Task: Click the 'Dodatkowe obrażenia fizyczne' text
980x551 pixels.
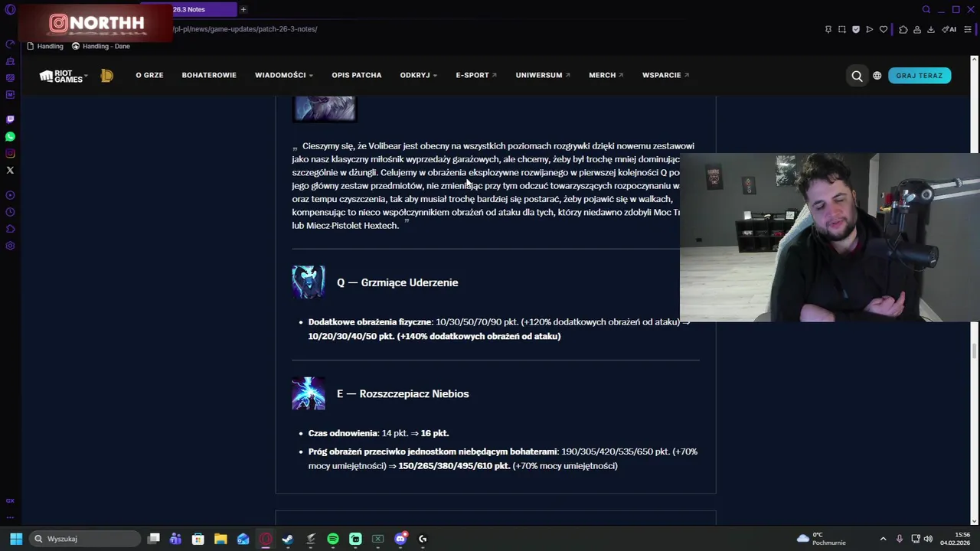Action: [x=370, y=322]
